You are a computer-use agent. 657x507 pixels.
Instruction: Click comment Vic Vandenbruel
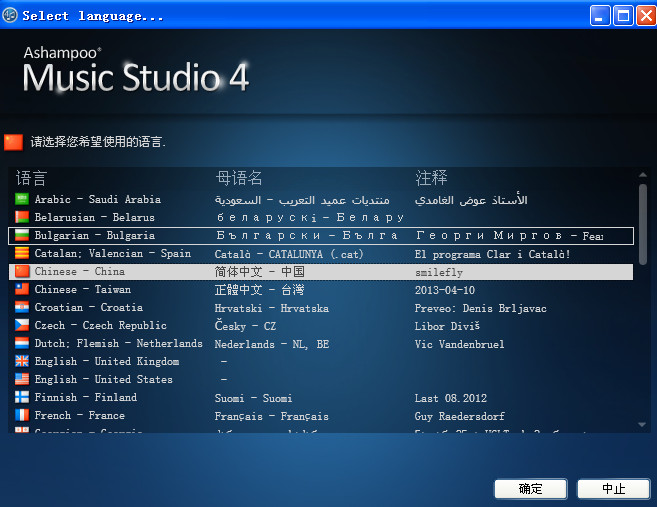(459, 344)
